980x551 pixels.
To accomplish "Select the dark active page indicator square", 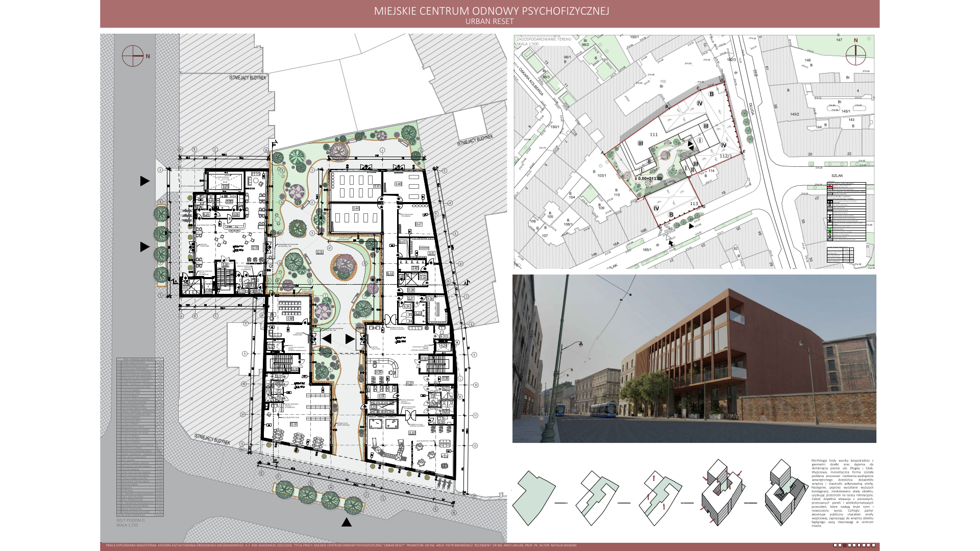I will (x=845, y=545).
